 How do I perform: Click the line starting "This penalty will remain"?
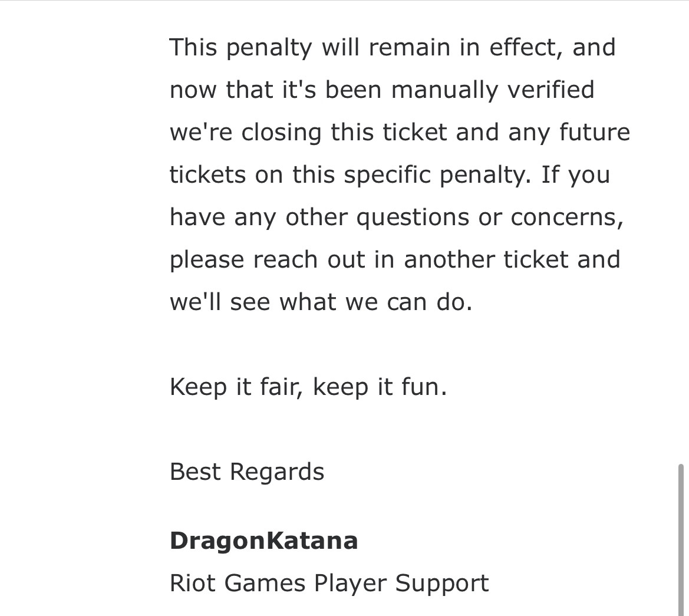392,47
